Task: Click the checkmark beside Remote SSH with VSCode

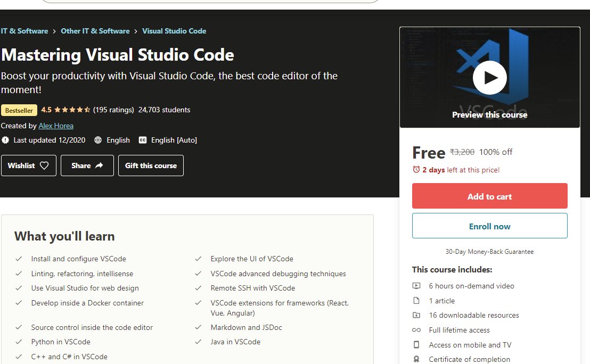Action: click(x=198, y=288)
